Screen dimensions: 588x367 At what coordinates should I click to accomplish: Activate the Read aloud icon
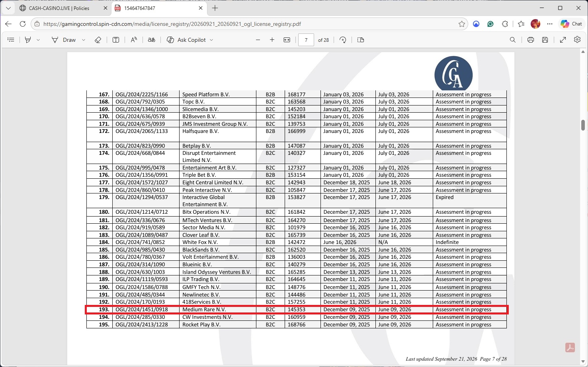134,40
